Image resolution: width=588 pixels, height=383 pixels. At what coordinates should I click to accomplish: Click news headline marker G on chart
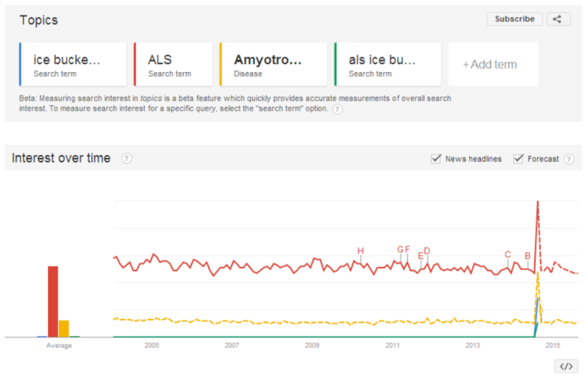[x=401, y=249]
